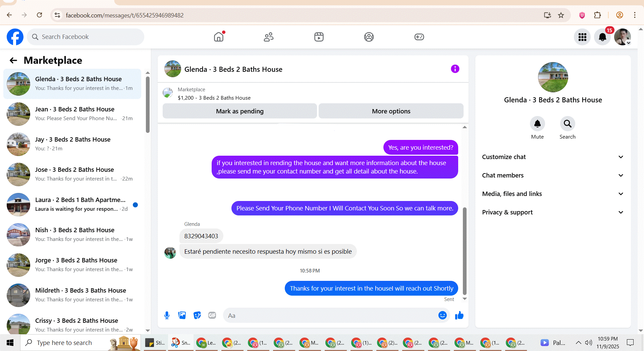Expand the Chat members section
Image resolution: width=644 pixels, height=351 pixels.
coord(553,175)
